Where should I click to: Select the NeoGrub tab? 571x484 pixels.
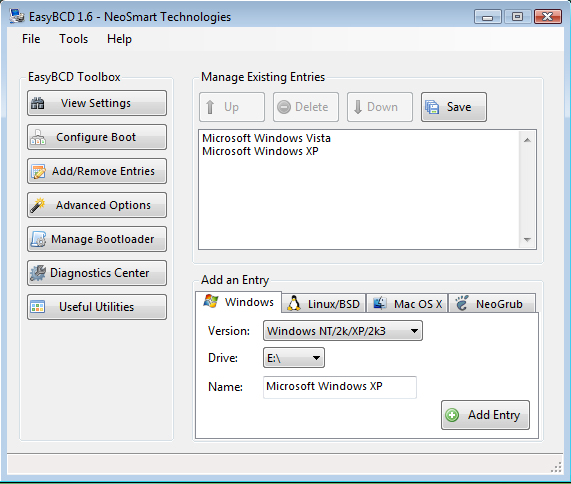[x=492, y=304]
